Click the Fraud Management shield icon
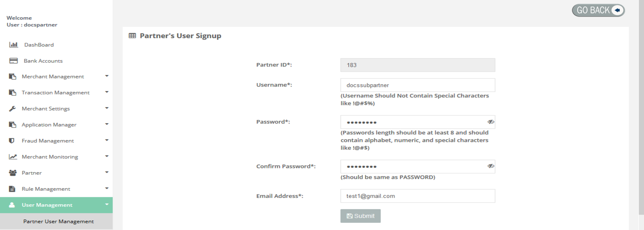644x230 pixels. [x=12, y=141]
